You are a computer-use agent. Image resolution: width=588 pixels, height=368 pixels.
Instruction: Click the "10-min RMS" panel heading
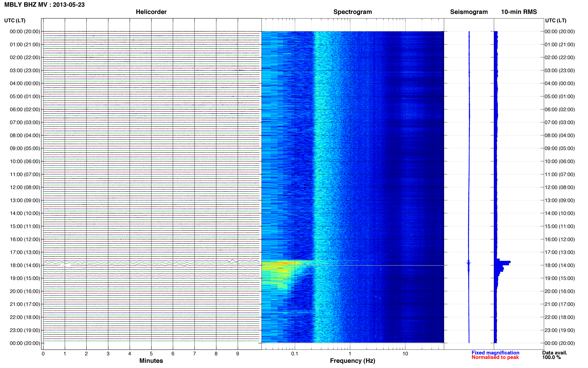519,12
